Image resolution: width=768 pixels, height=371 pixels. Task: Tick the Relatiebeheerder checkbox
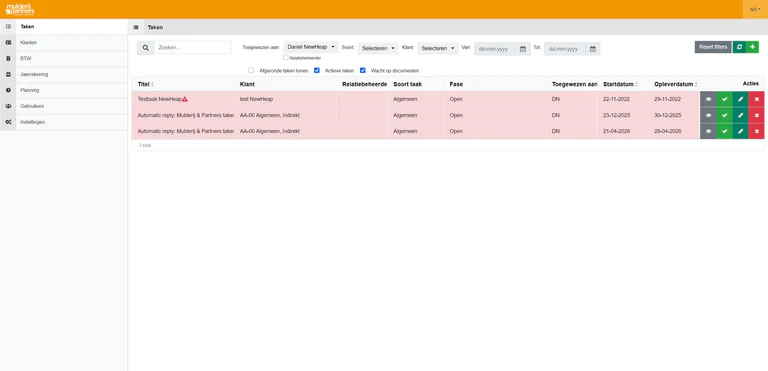click(286, 57)
